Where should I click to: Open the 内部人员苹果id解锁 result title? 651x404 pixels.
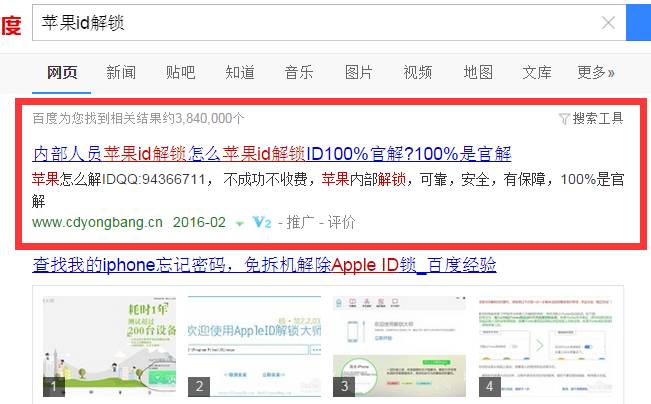[272, 154]
